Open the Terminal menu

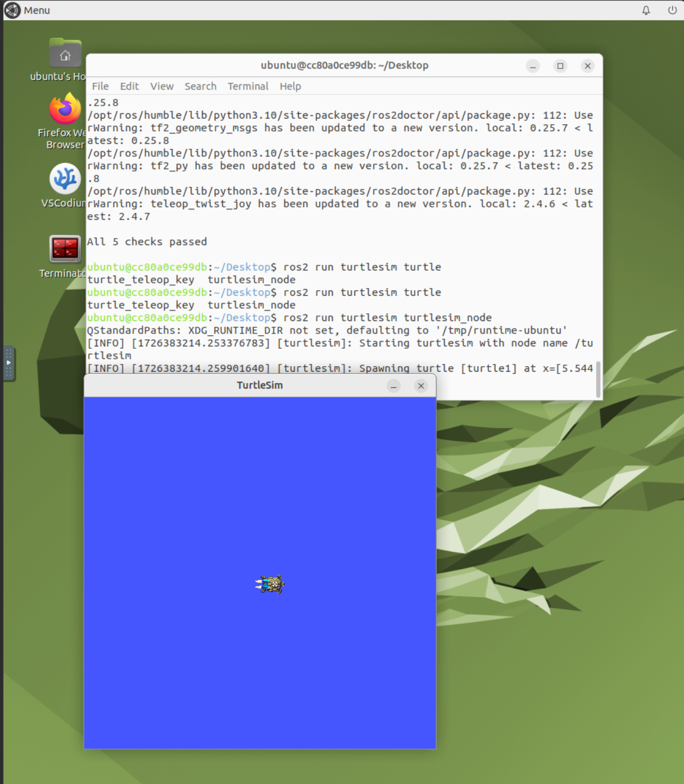click(x=247, y=86)
